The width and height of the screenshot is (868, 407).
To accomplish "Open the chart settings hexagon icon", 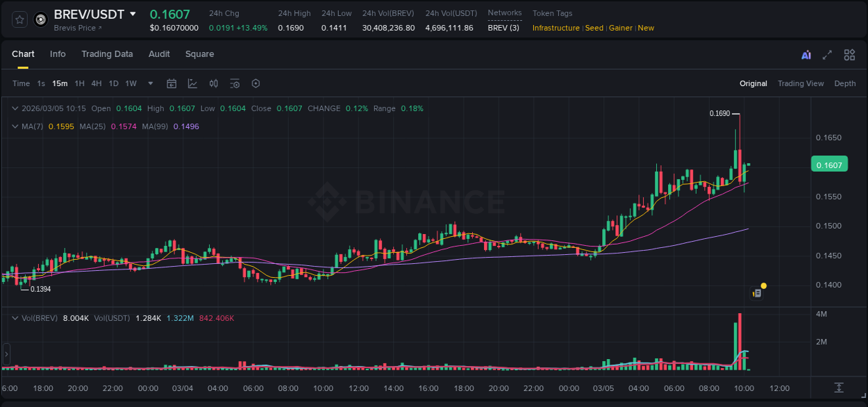I will 256,83.
